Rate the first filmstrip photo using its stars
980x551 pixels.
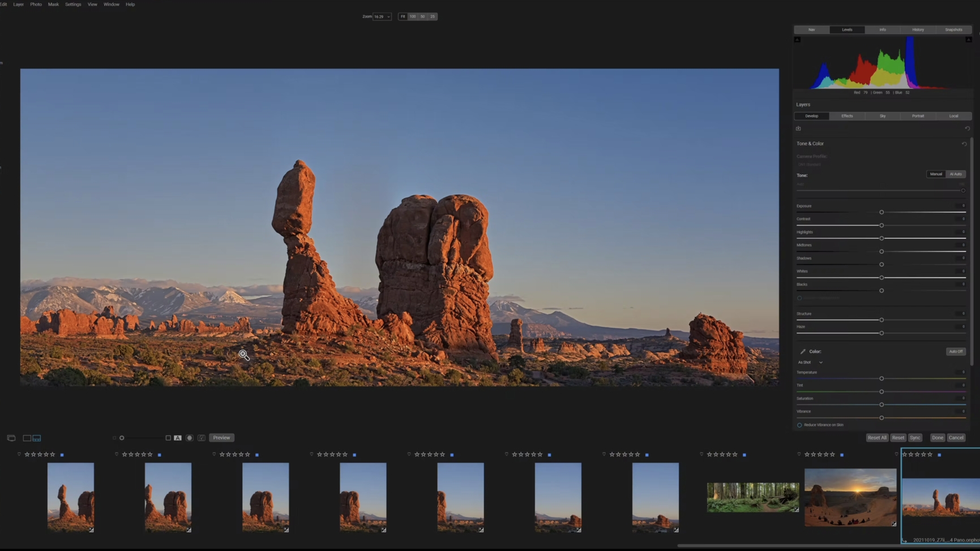point(40,454)
